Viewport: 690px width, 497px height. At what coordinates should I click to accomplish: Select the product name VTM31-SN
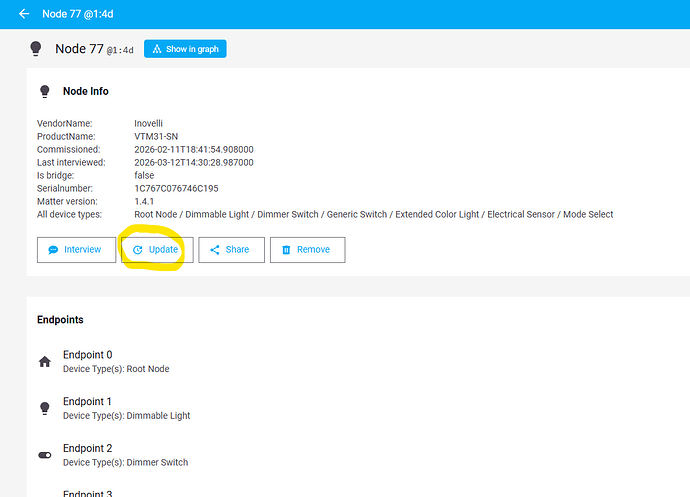pyautogui.click(x=156, y=136)
